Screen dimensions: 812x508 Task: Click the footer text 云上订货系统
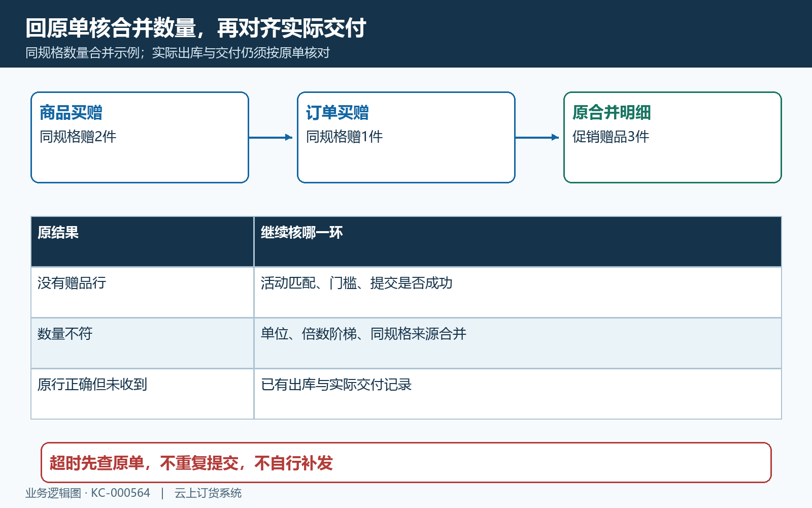point(208,493)
